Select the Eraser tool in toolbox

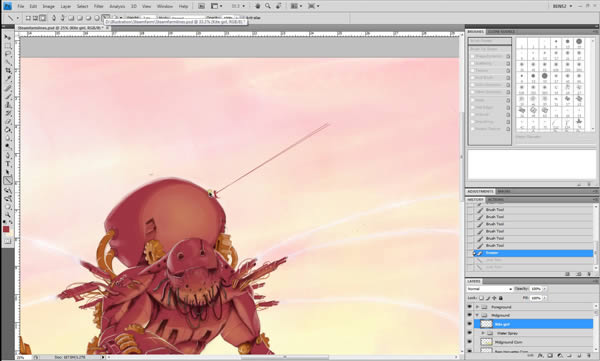point(7,122)
